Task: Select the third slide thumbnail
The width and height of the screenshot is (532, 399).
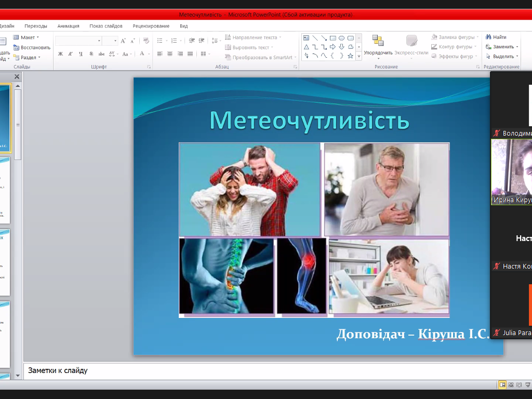Action: click(5, 262)
